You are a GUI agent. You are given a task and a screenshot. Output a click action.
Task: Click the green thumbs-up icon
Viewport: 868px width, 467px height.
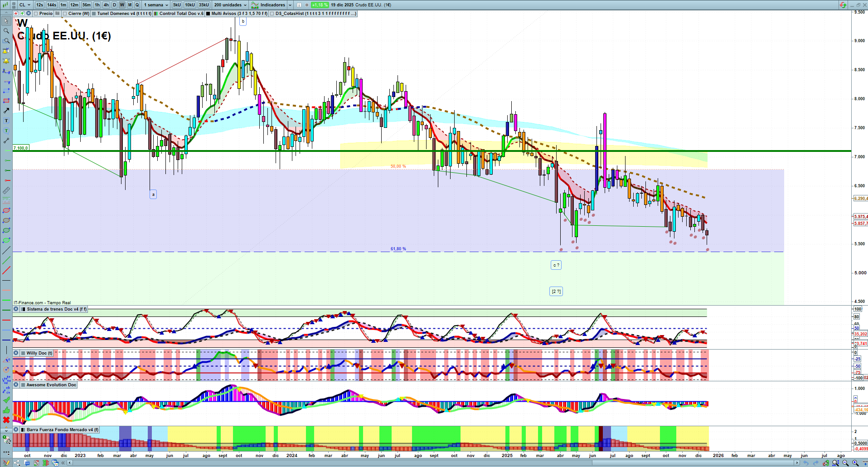[x=6, y=410]
